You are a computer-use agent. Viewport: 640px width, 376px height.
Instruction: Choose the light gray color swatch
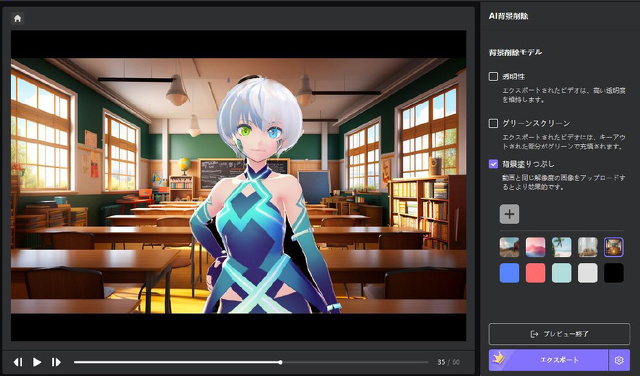[x=588, y=273]
